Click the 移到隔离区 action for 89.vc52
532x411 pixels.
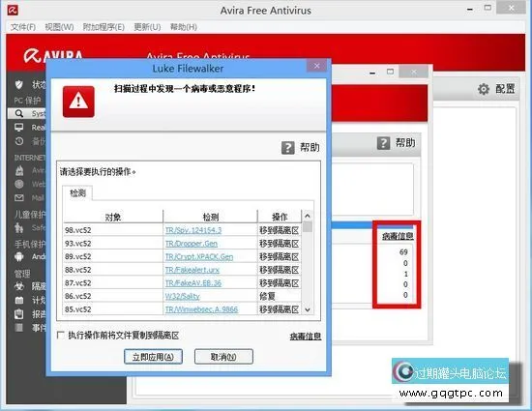pyautogui.click(x=280, y=256)
